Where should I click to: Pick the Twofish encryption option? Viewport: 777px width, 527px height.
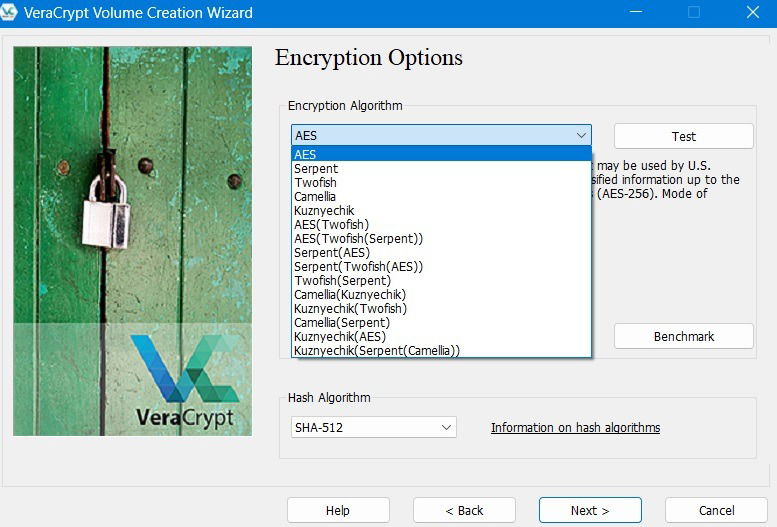pos(441,182)
